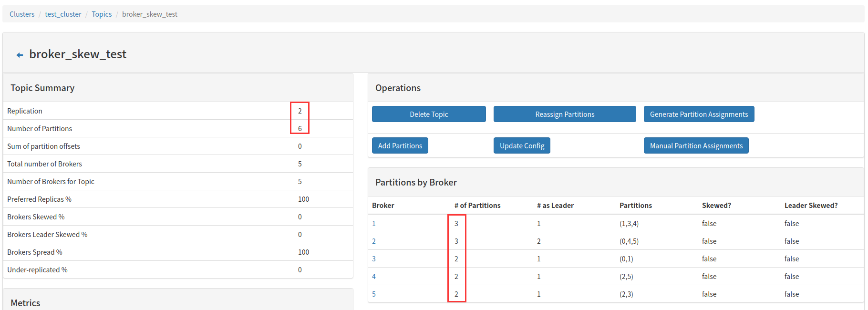Click the Reassign Partitions button
868x310 pixels.
coord(565,114)
